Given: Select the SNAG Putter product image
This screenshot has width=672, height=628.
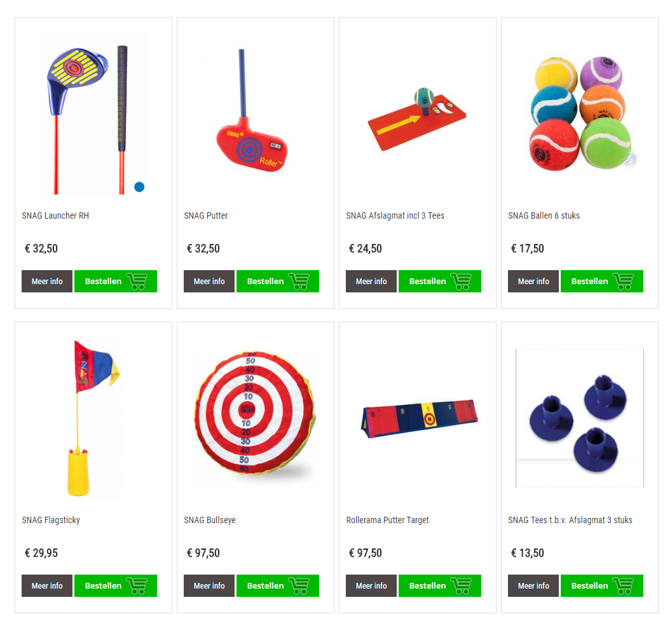Looking at the screenshot, I should [252, 111].
